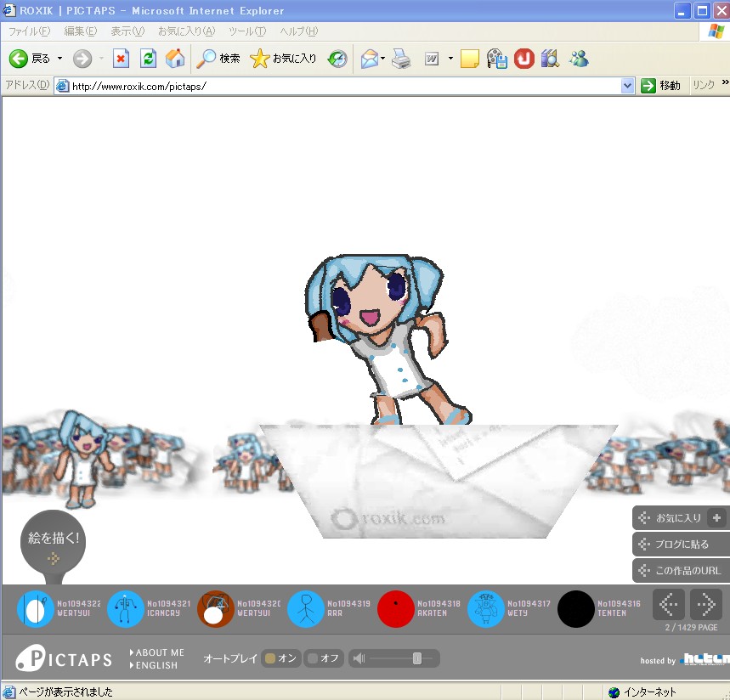Image resolution: width=730 pixels, height=700 pixels.
Task: Click the film reel media icon
Action: [x=497, y=59]
